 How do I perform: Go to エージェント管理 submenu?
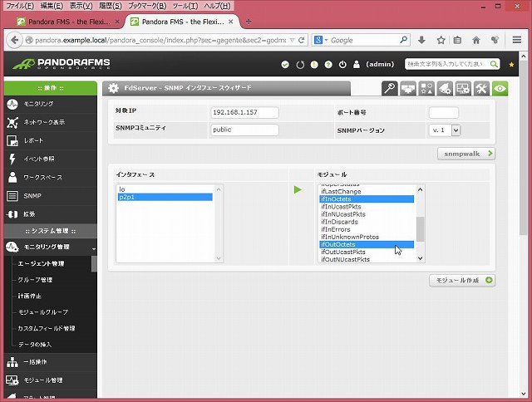(x=41, y=263)
